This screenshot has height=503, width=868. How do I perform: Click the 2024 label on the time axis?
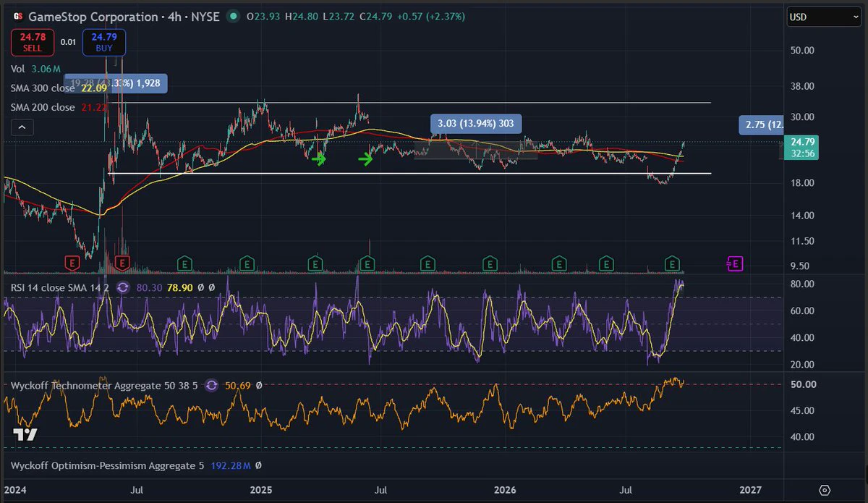click(14, 490)
